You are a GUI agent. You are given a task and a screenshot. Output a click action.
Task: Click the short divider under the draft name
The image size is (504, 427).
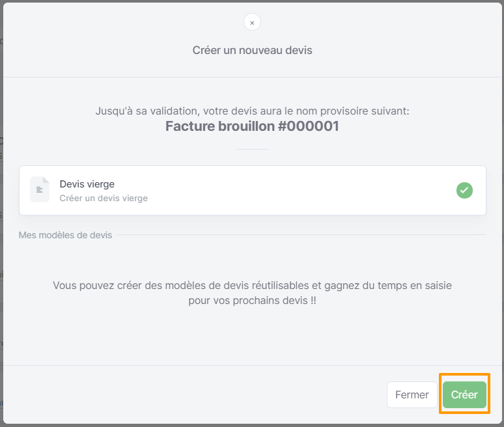pyautogui.click(x=252, y=149)
